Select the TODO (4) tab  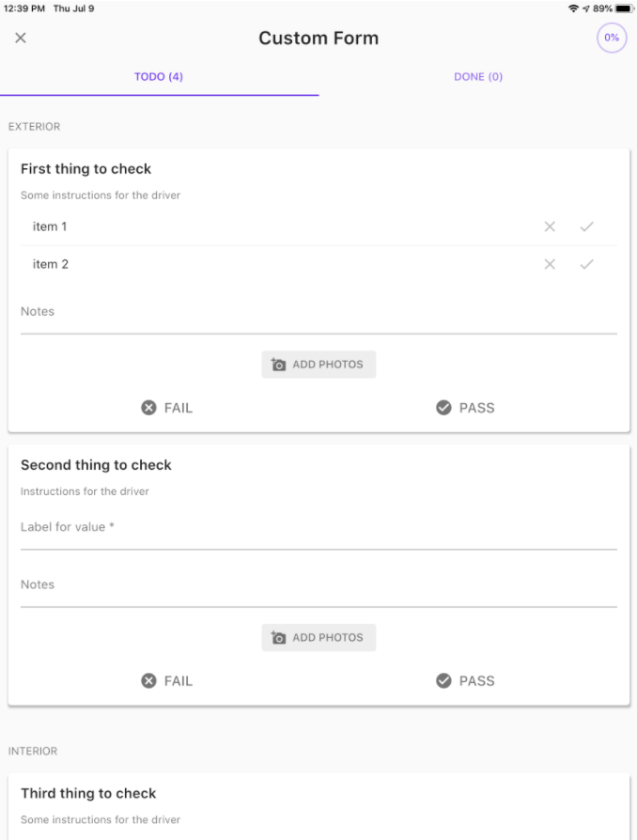point(159,77)
